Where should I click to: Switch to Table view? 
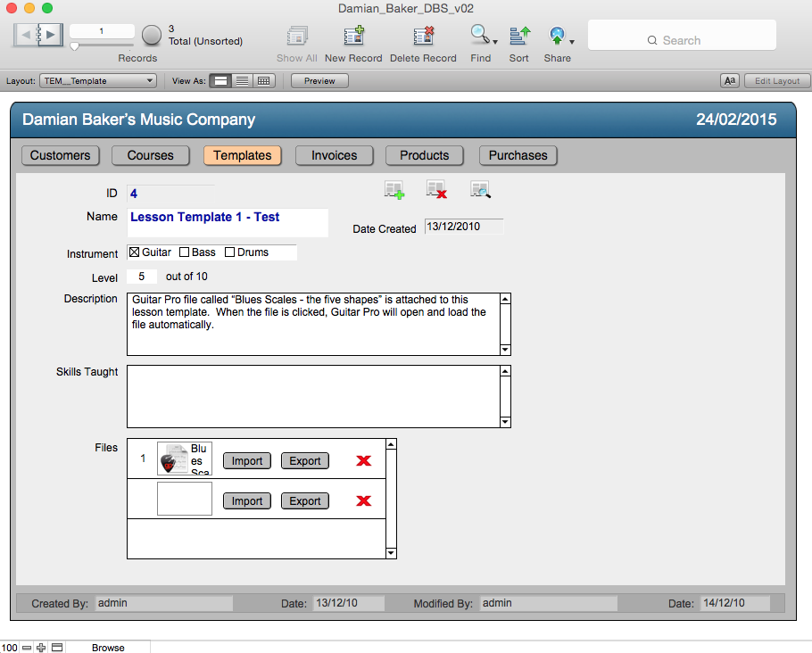coord(264,81)
